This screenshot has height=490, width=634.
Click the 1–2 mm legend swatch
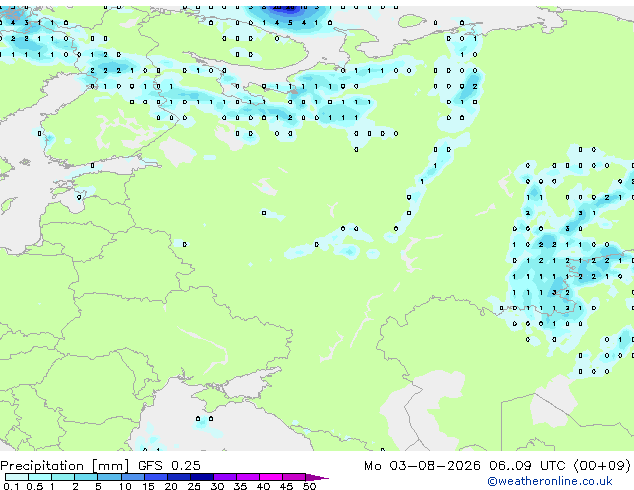(x=63, y=477)
